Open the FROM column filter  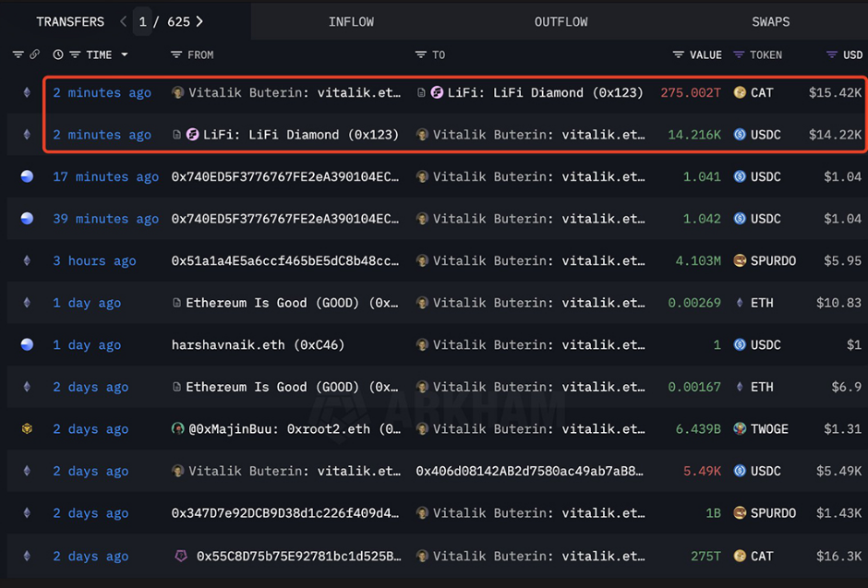[x=176, y=55]
